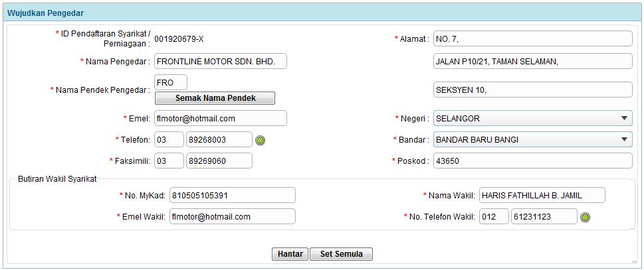Click Faksimili number field 89269060

pos(219,161)
